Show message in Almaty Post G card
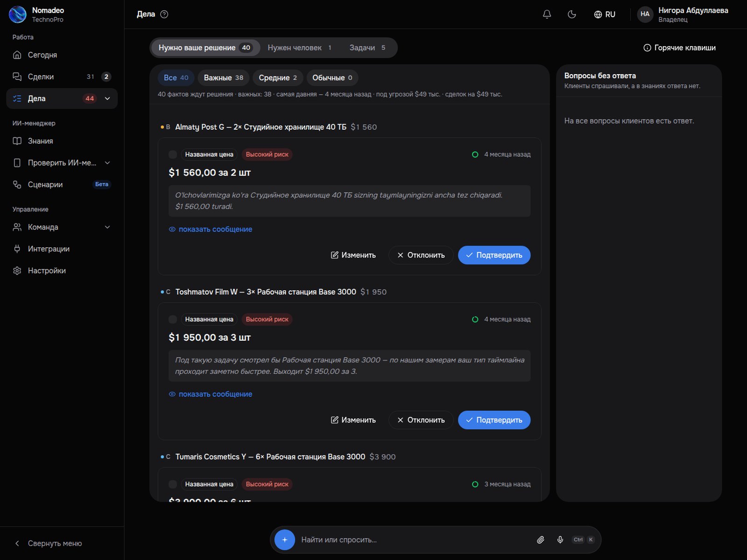 coord(210,229)
